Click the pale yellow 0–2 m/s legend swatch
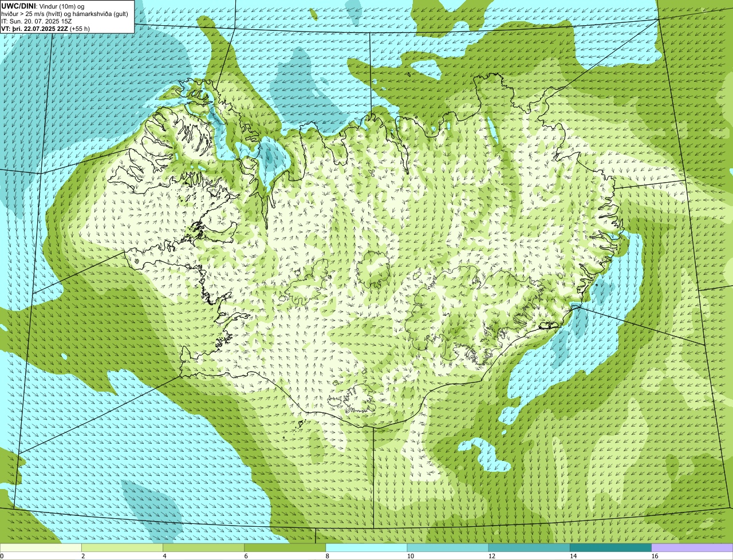Image resolution: width=733 pixels, height=560 pixels. click(41, 547)
